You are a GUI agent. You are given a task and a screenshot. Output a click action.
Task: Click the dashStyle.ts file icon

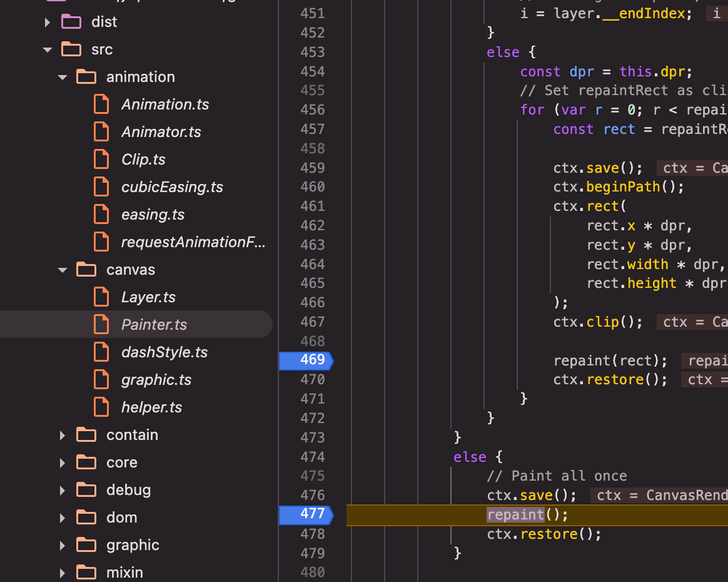tap(101, 352)
